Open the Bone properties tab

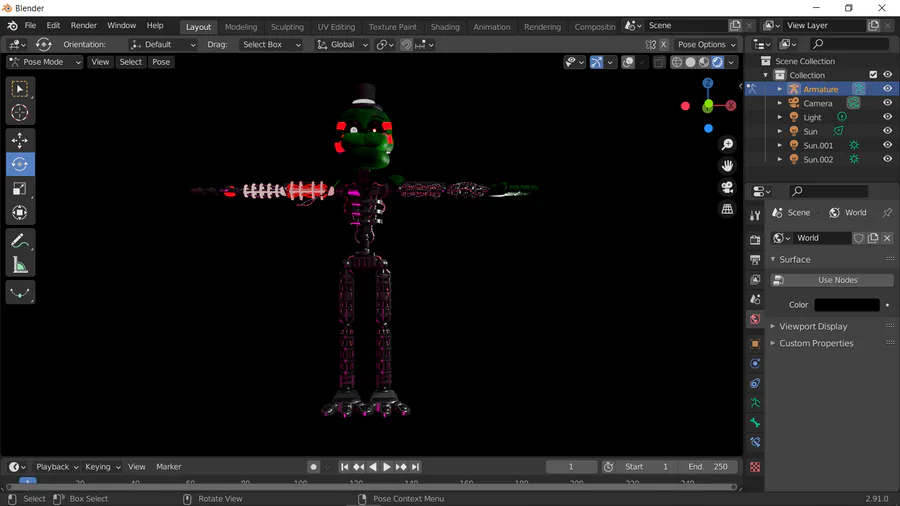[x=755, y=423]
